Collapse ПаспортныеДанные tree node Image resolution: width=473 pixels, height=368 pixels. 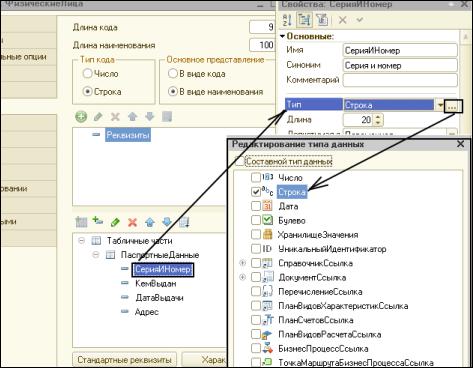[x=96, y=255]
